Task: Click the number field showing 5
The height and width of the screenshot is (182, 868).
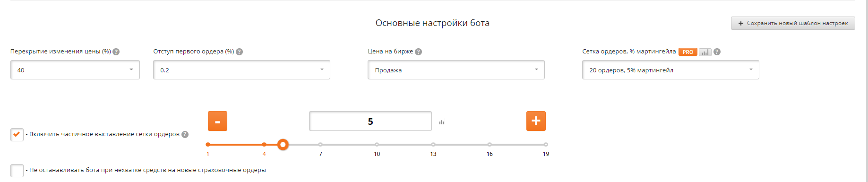Action: [x=370, y=121]
